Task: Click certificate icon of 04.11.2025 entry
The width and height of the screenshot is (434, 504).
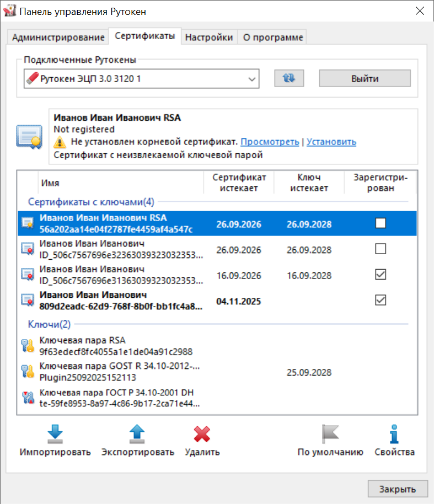Action: click(x=28, y=300)
